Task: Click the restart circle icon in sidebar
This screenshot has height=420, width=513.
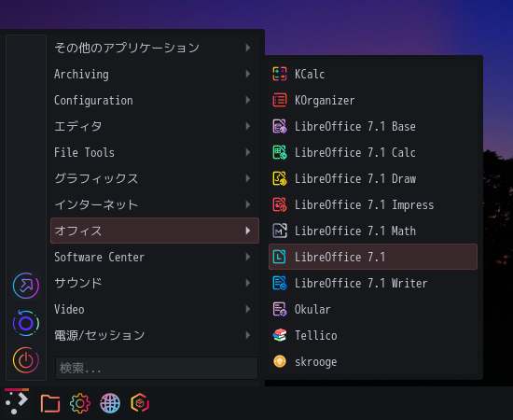Action: 26,323
